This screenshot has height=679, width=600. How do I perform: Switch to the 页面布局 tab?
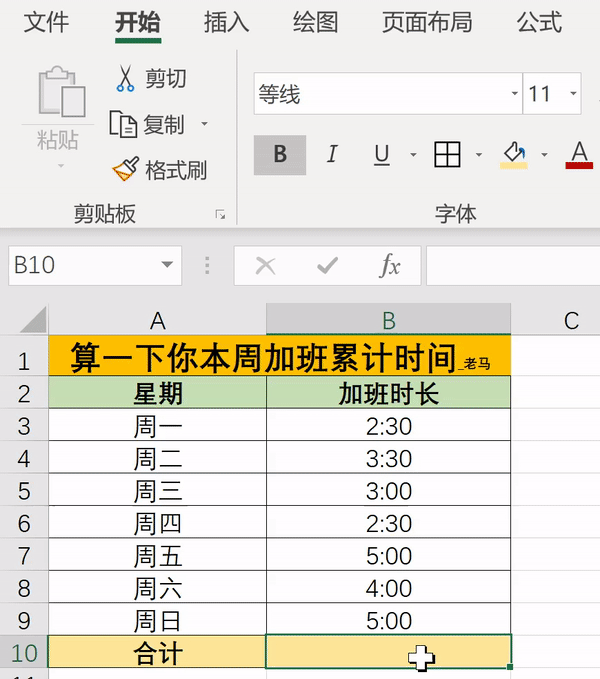point(427,22)
